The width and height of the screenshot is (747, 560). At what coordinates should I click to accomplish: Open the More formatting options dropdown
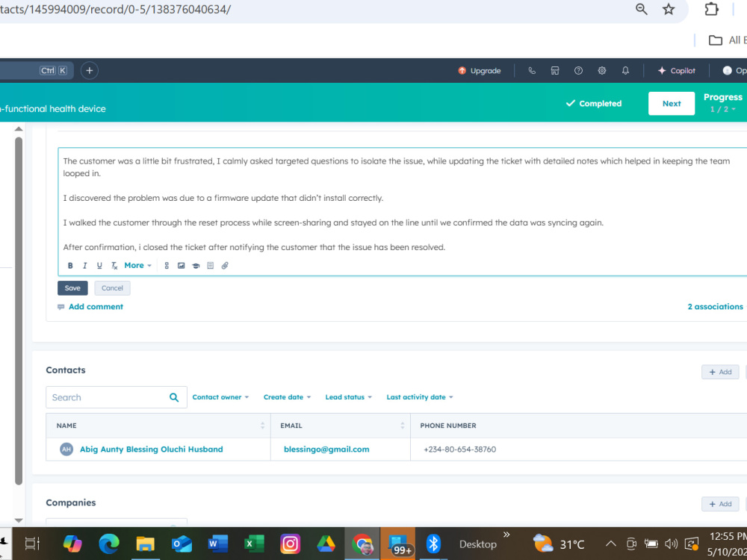pyautogui.click(x=137, y=265)
